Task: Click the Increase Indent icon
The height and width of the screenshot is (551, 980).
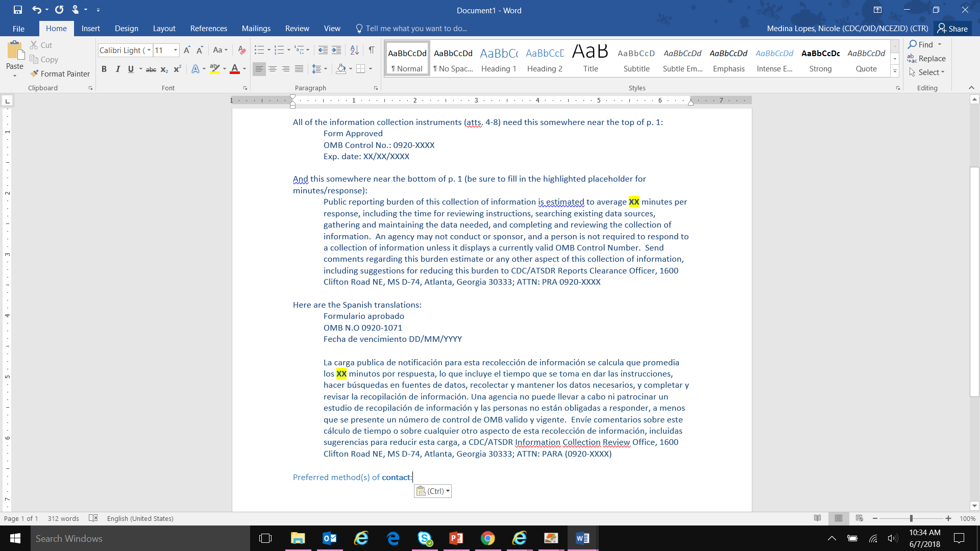Action: click(336, 50)
